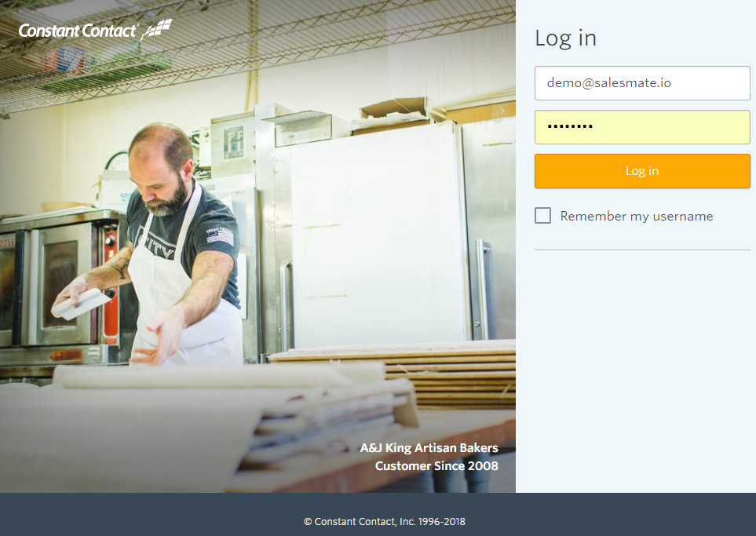Click the Remember my username label text

[637, 217]
